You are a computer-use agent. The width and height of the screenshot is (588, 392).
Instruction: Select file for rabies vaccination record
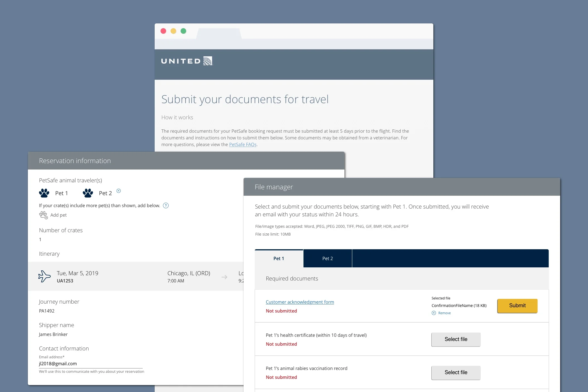(456, 372)
